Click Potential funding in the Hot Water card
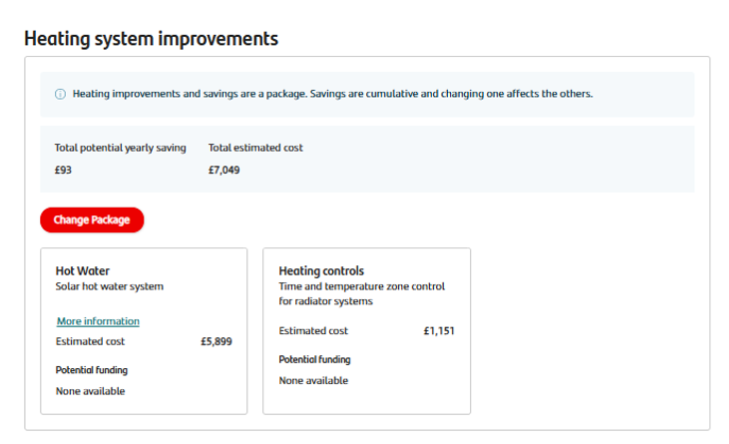This screenshot has height=444, width=729. coord(91,370)
